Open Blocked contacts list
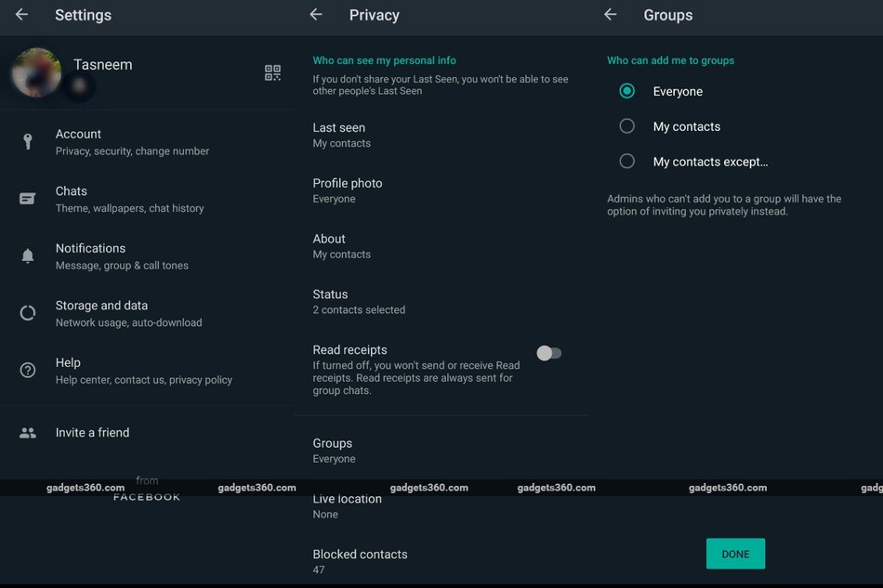Image resolution: width=883 pixels, height=588 pixels. point(360,560)
